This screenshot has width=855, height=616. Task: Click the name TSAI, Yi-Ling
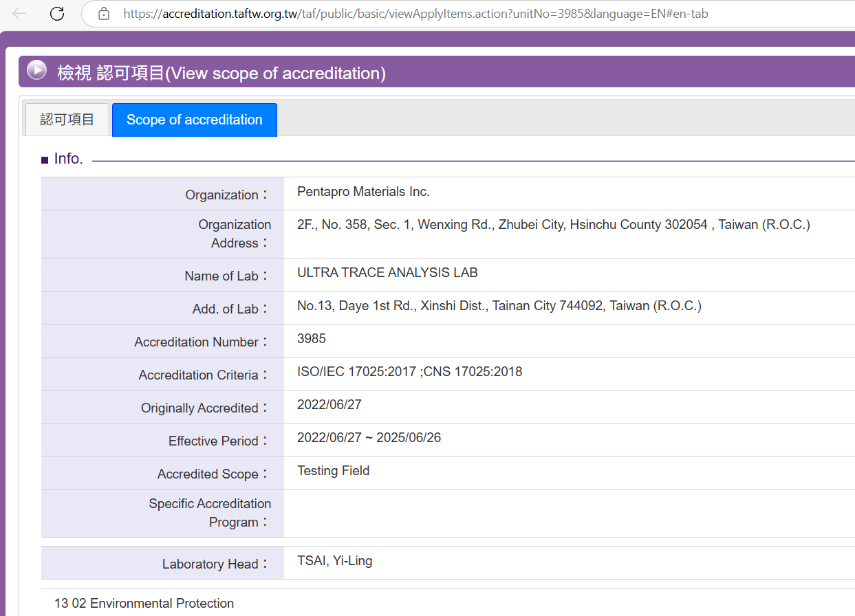click(x=335, y=561)
